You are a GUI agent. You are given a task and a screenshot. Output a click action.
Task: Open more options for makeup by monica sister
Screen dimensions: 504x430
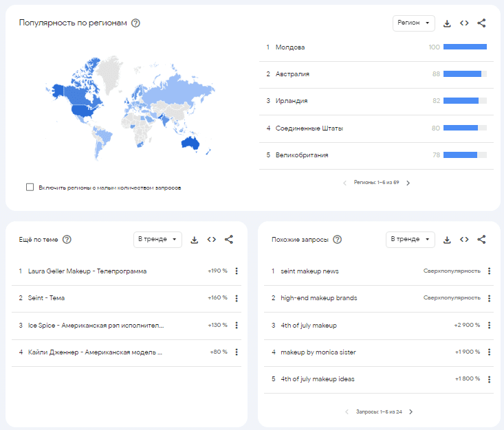[489, 352]
